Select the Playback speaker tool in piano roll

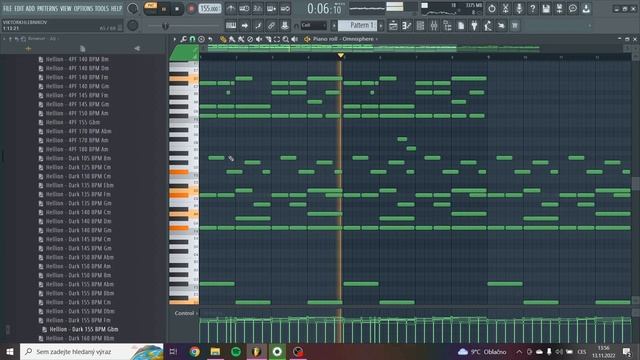coord(294,39)
